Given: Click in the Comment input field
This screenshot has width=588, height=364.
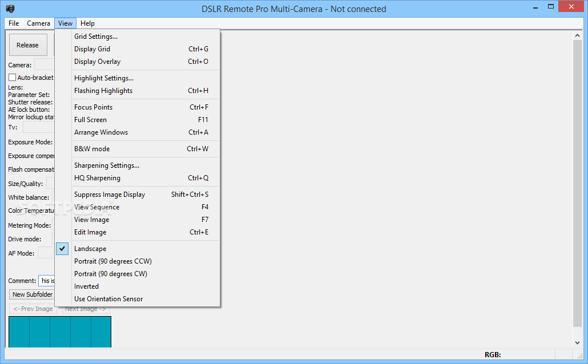Looking at the screenshot, I should click(47, 280).
